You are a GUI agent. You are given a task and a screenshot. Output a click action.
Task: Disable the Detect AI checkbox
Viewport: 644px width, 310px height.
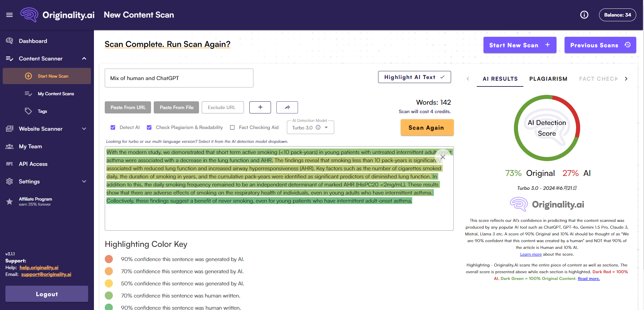[x=113, y=127]
